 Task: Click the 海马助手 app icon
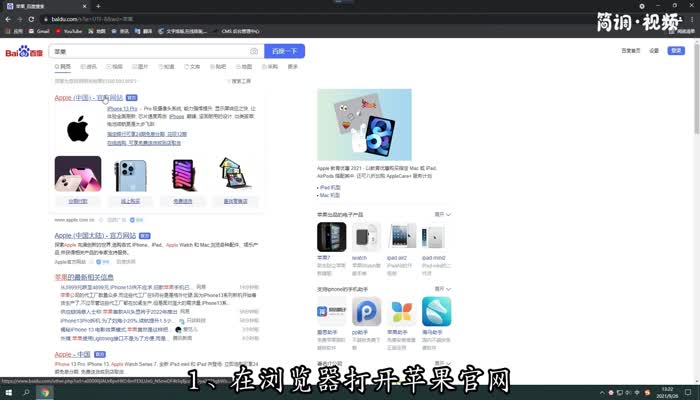[x=436, y=312]
